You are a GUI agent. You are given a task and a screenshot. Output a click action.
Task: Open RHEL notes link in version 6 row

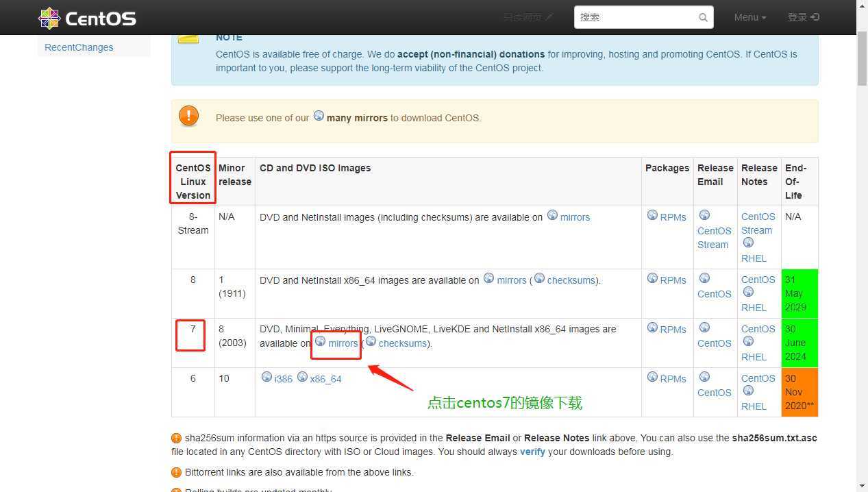pyautogui.click(x=754, y=406)
